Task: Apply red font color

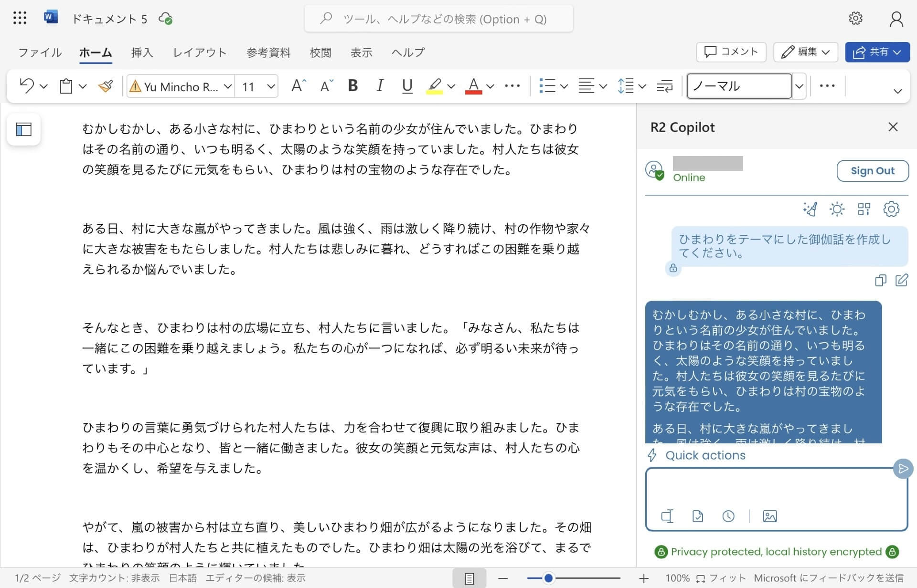Action: [473, 86]
